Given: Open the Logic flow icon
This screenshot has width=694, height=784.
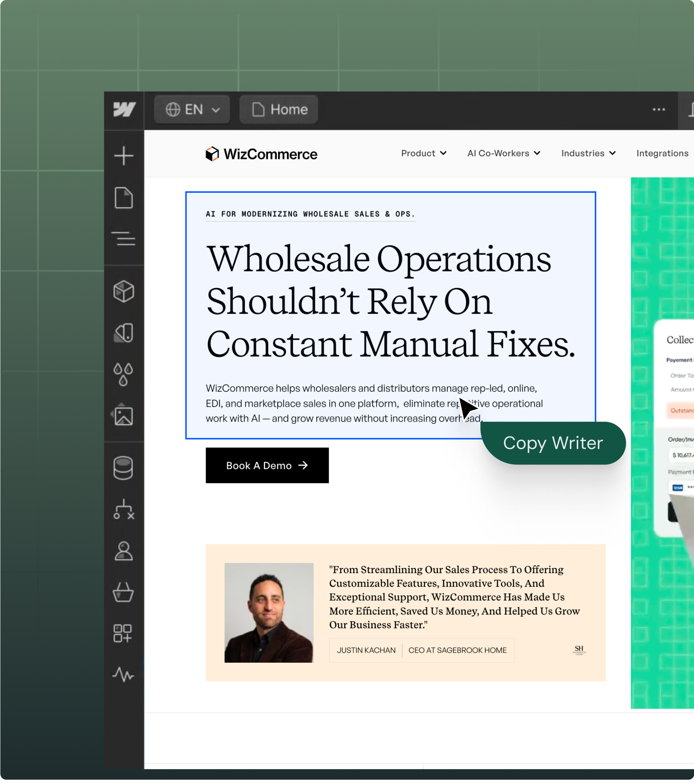Looking at the screenshot, I should pyautogui.click(x=124, y=509).
